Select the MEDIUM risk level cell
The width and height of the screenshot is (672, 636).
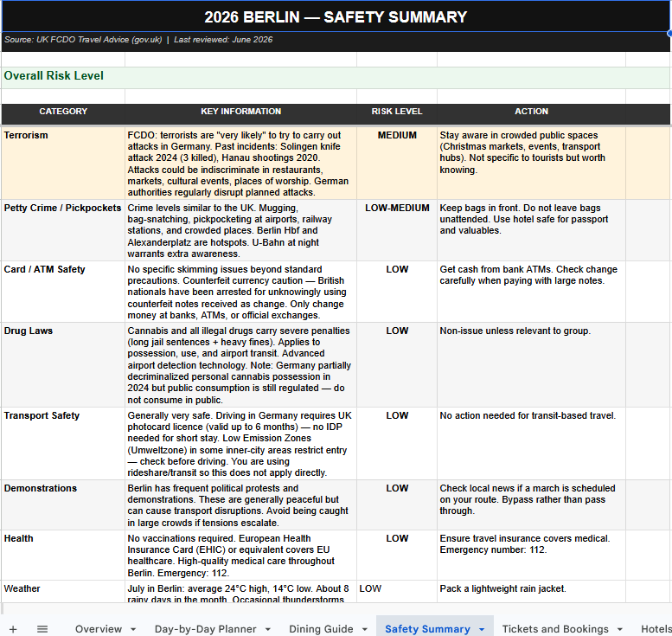click(397, 163)
